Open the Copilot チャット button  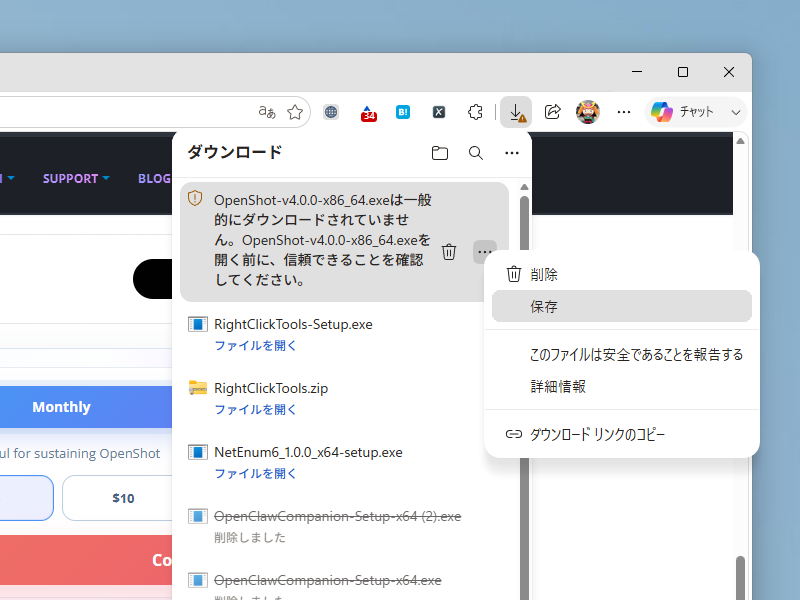[x=682, y=112]
